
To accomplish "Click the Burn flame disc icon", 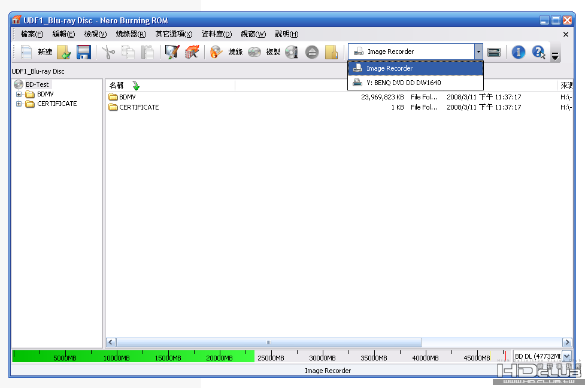I will click(216, 52).
